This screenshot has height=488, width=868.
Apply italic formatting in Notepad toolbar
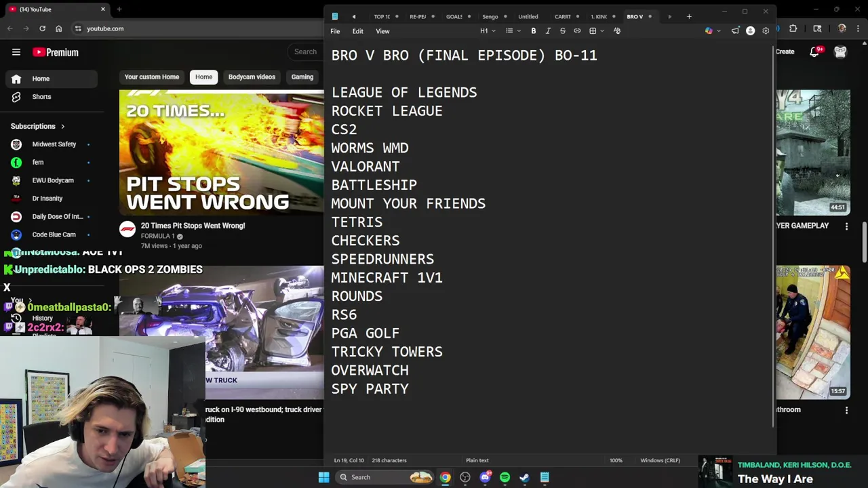tap(548, 31)
